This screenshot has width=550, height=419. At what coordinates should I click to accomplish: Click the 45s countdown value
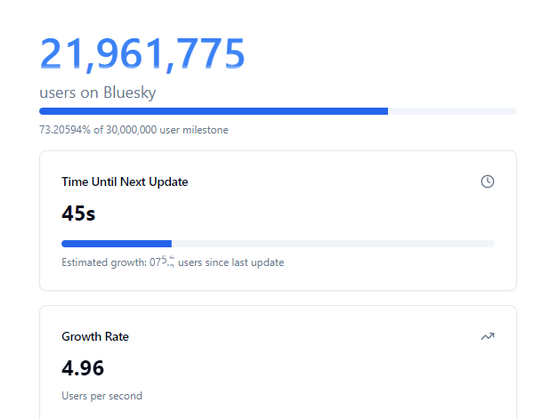tap(78, 213)
